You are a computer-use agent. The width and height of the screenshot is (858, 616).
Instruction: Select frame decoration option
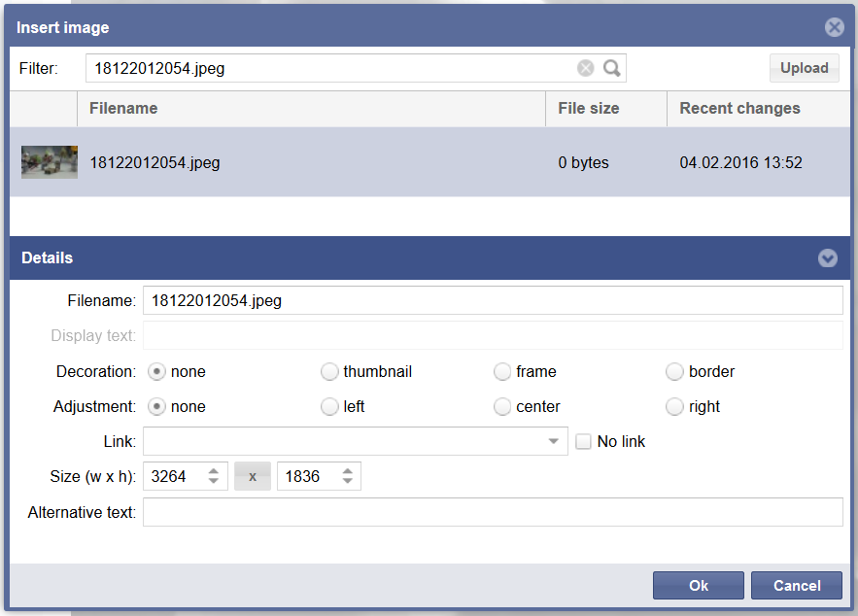(x=502, y=371)
